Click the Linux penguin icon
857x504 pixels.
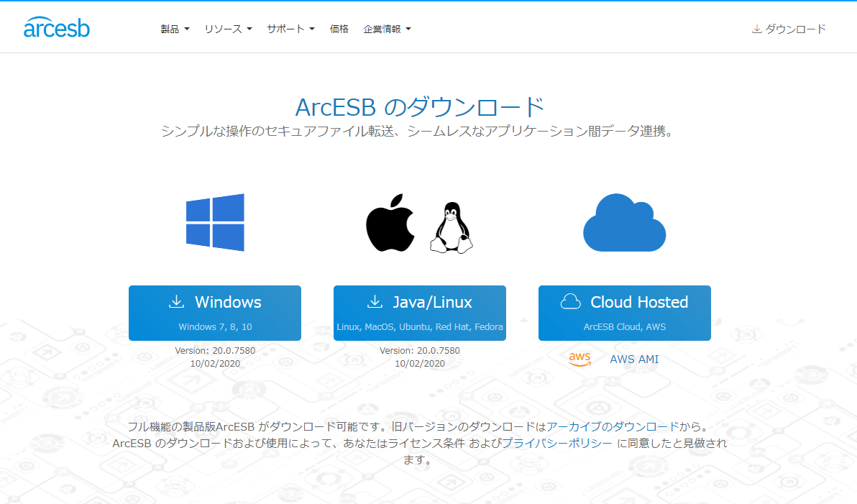451,227
